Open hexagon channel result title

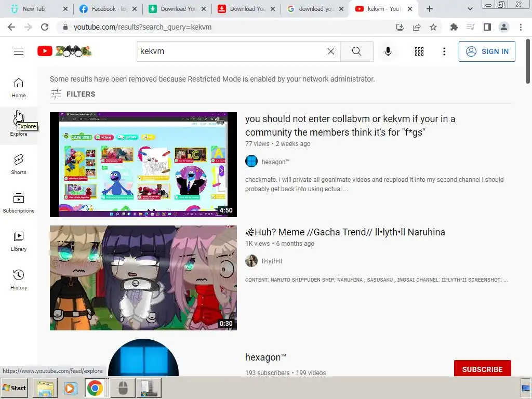pyautogui.click(x=265, y=357)
